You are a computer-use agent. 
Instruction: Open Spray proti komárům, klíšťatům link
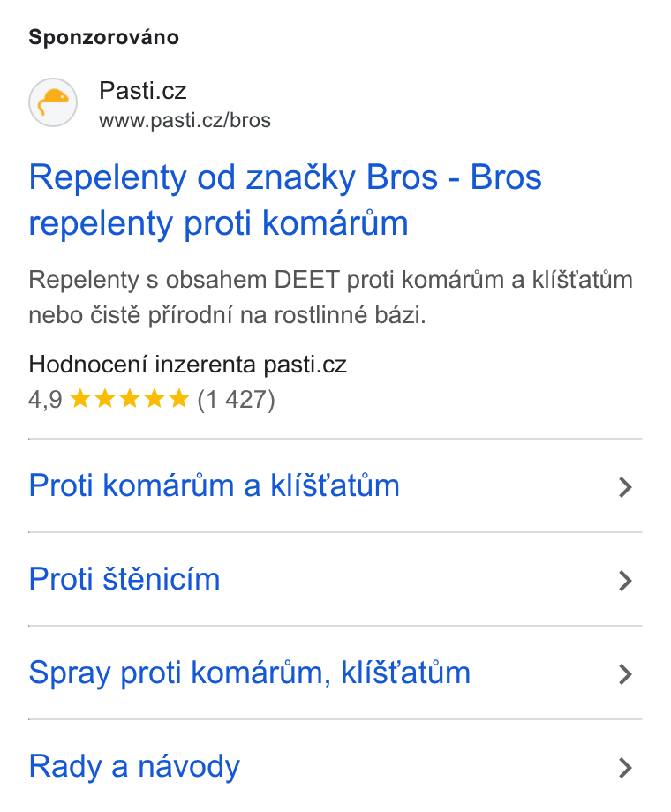(x=249, y=673)
